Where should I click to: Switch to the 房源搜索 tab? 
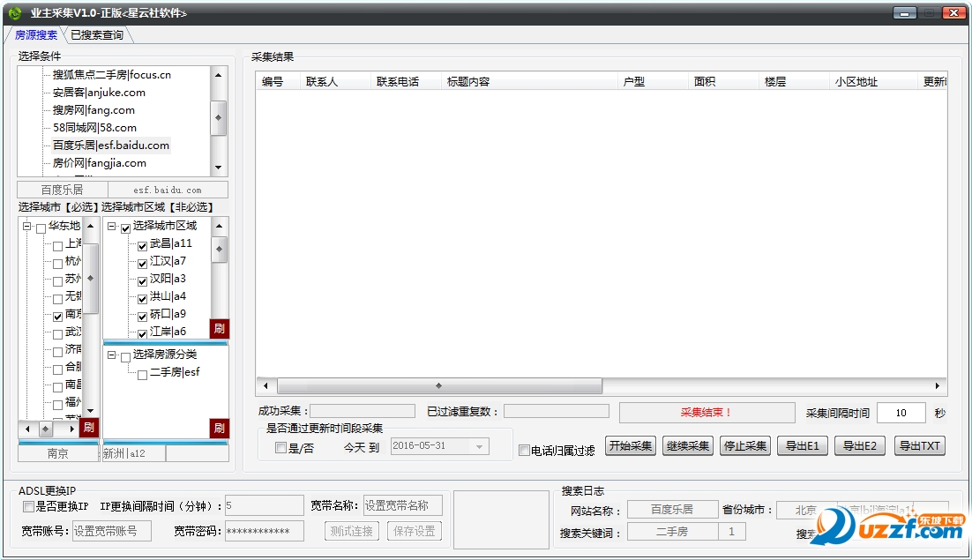tap(36, 34)
